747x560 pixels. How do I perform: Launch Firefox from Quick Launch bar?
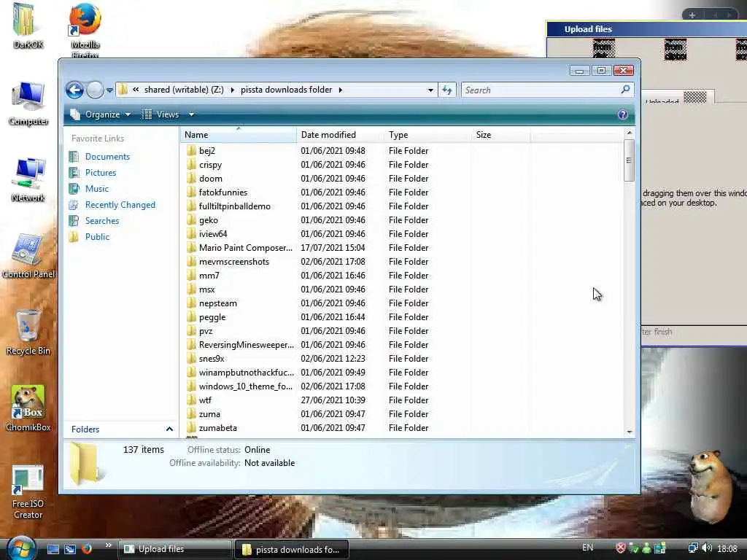(x=86, y=549)
